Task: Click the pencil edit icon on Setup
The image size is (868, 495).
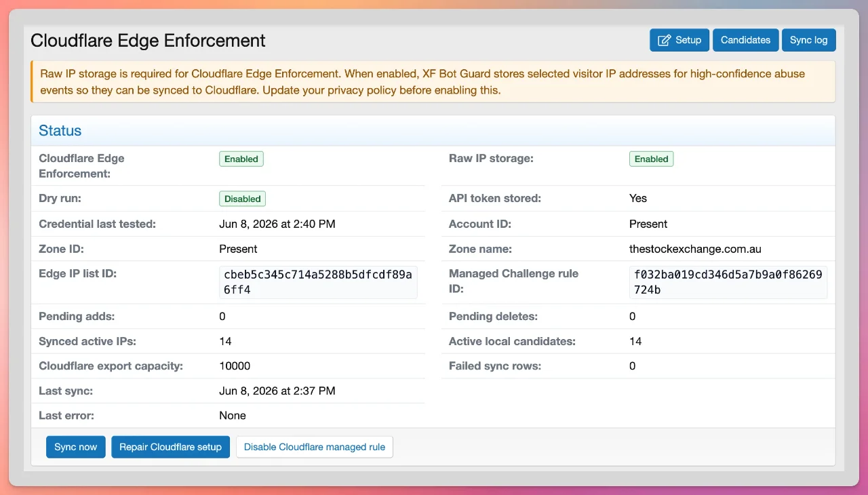Action: (665, 40)
